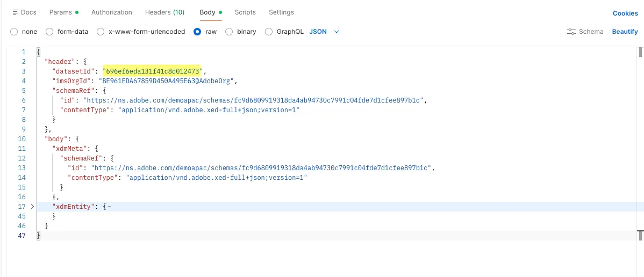Click the "imsOrgId" key on line 4

click(x=71, y=81)
